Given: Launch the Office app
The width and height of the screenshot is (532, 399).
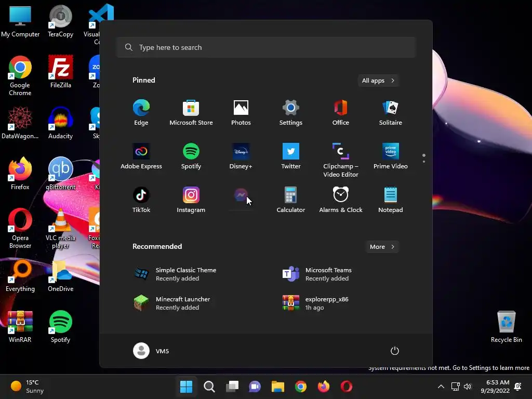Looking at the screenshot, I should pyautogui.click(x=341, y=113).
